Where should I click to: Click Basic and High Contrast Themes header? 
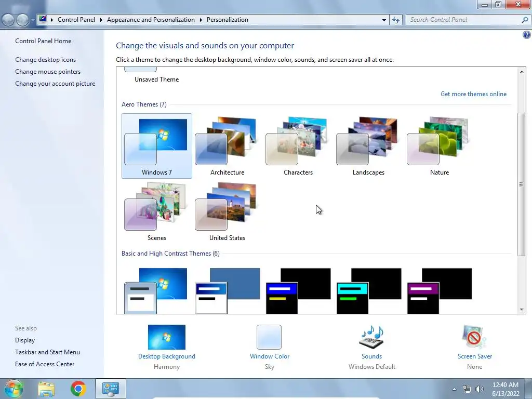(x=170, y=254)
